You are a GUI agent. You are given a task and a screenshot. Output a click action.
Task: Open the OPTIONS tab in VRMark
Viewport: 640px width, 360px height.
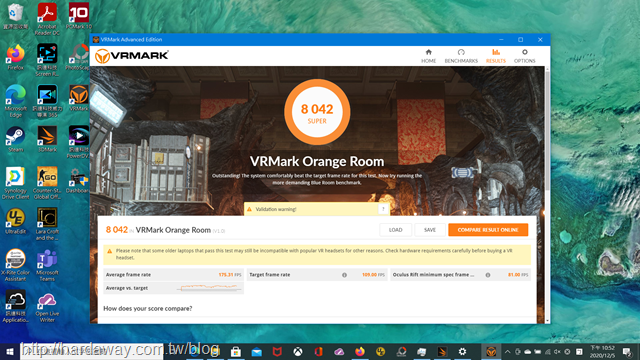(524, 56)
